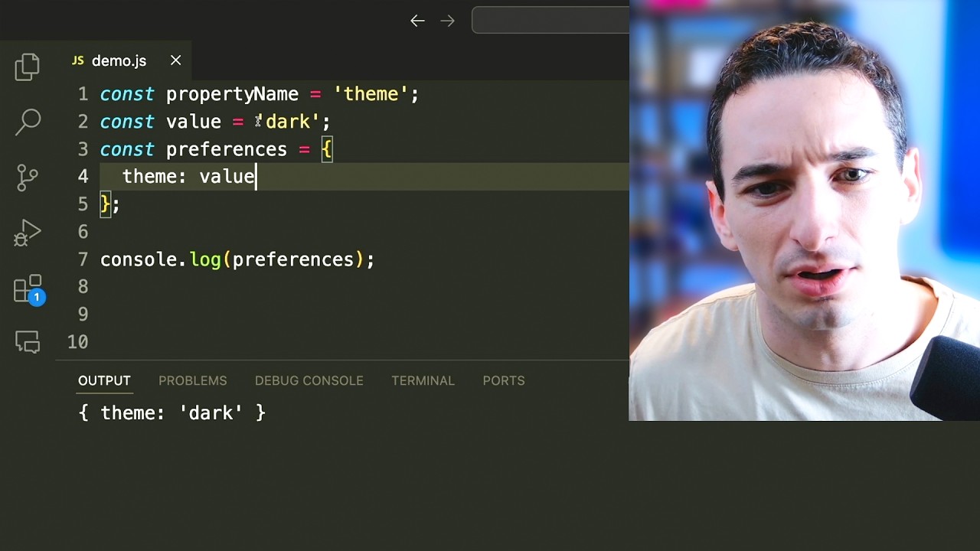
Task: Switch to the DEBUG CONSOLE tab
Action: [309, 380]
